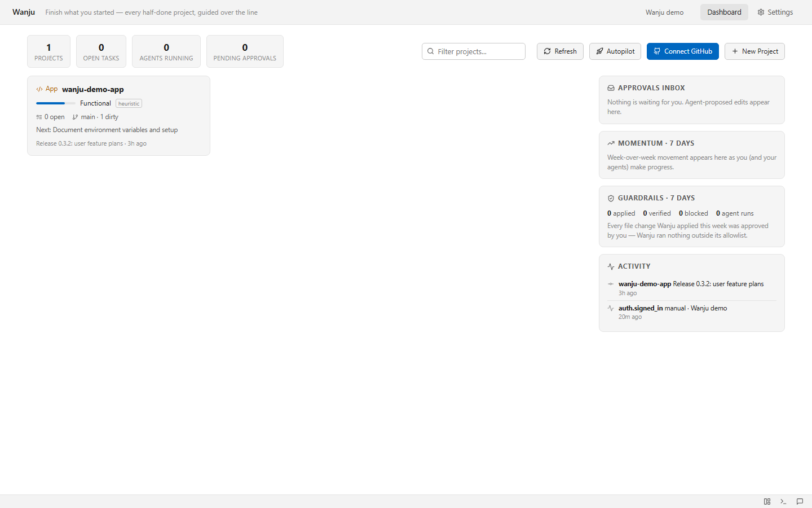Open the terminal icon in status bar
The image size is (812, 508).
[x=783, y=501]
